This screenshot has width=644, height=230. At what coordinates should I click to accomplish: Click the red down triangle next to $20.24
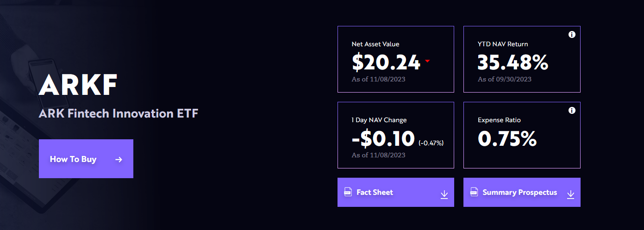pyautogui.click(x=427, y=61)
